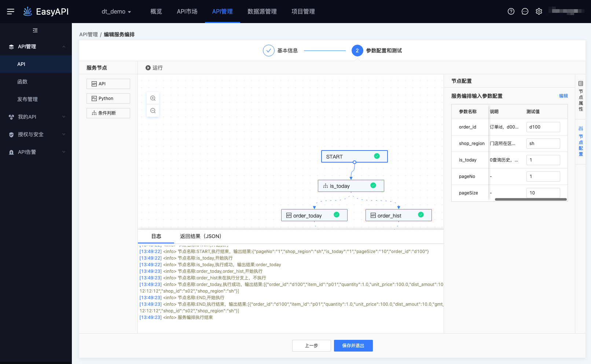This screenshot has width=591, height=364.
Task: Go to the API市场 top menu
Action: pos(187,11)
